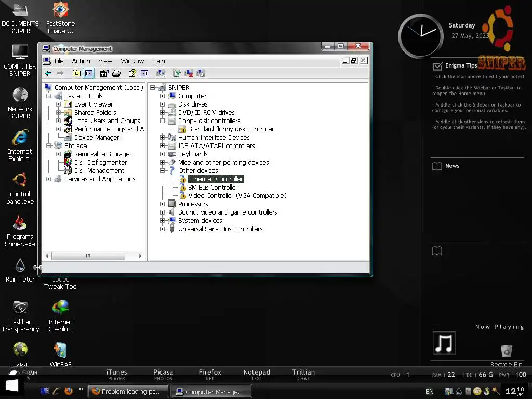Click Now Playing music note thumbnail
The height and width of the screenshot is (399, 532).
coord(444,343)
